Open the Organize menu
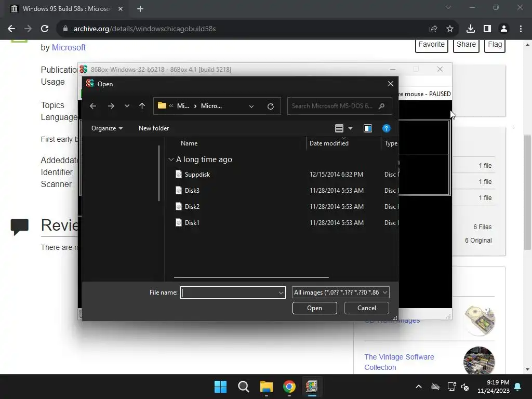 pyautogui.click(x=107, y=128)
